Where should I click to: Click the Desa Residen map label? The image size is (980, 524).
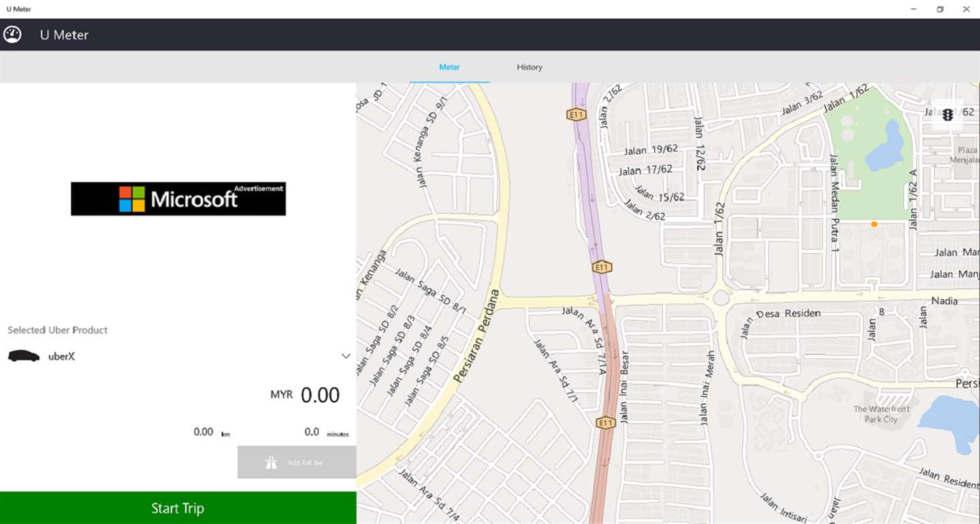pyautogui.click(x=789, y=314)
